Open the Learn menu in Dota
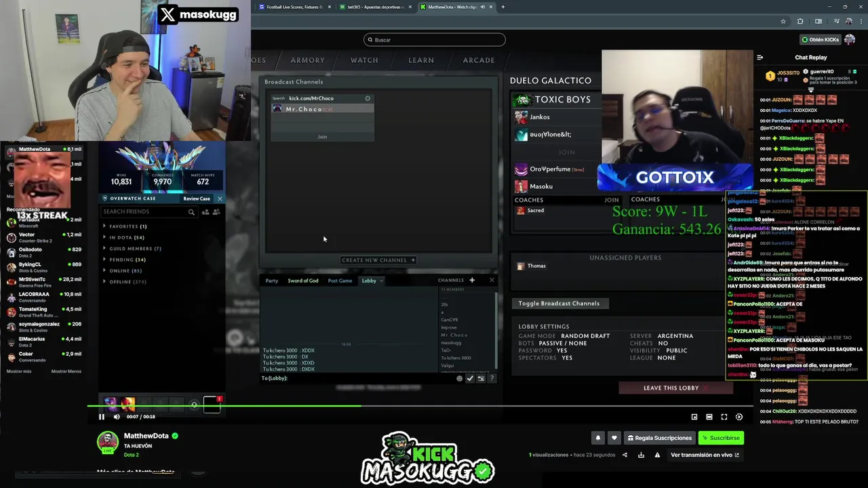Screen dimensions: 868x488 [421, 60]
